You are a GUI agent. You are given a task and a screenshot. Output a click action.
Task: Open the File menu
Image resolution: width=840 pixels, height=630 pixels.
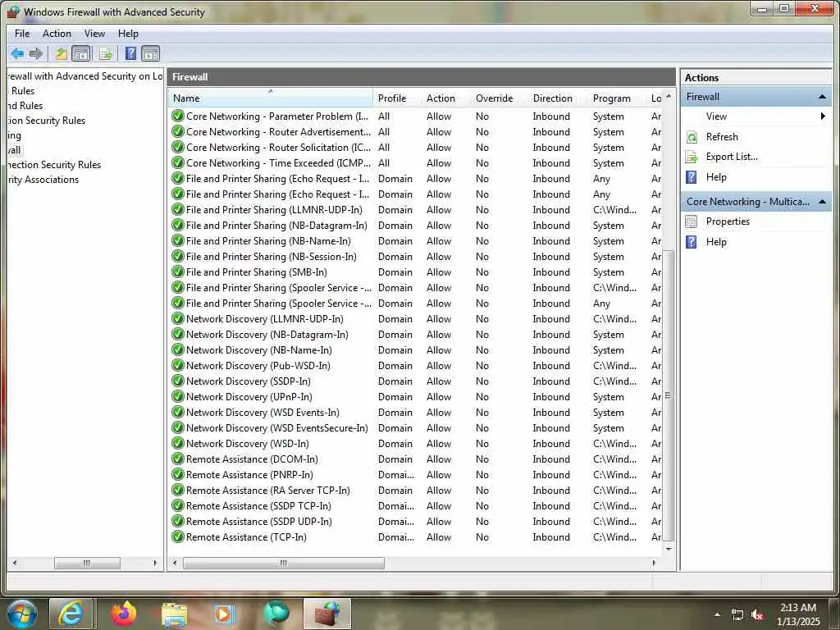tap(22, 33)
